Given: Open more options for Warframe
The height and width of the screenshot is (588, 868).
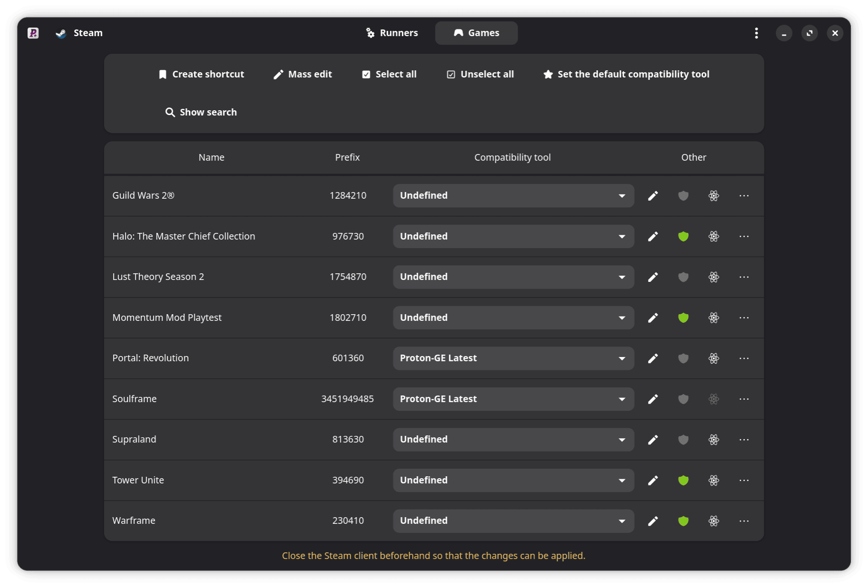Looking at the screenshot, I should tap(744, 521).
